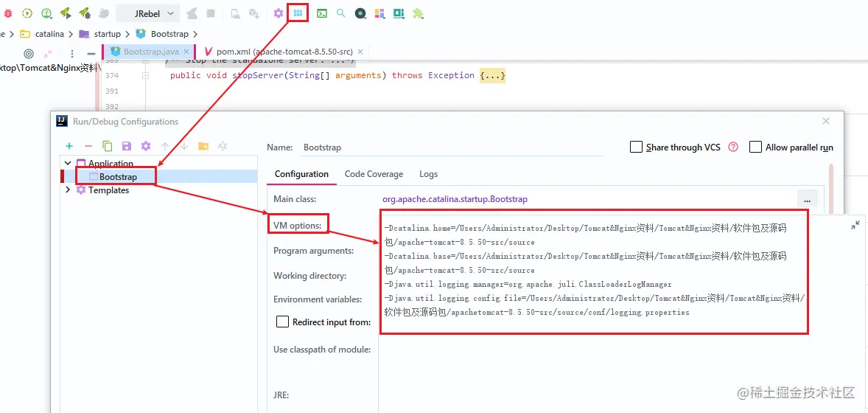Click the locate target icon in Project panel
This screenshot has height=413, width=868.
pyautogui.click(x=29, y=54)
